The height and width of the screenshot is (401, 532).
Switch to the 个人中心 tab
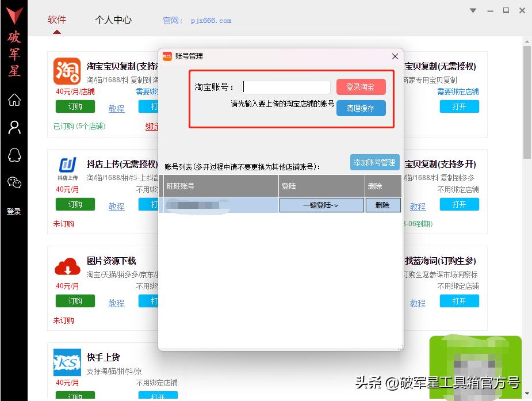[113, 19]
